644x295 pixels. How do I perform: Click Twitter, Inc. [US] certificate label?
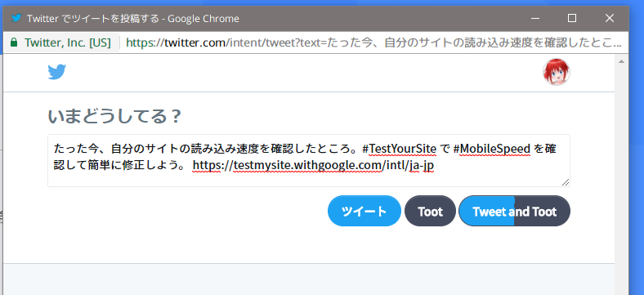tap(68, 42)
